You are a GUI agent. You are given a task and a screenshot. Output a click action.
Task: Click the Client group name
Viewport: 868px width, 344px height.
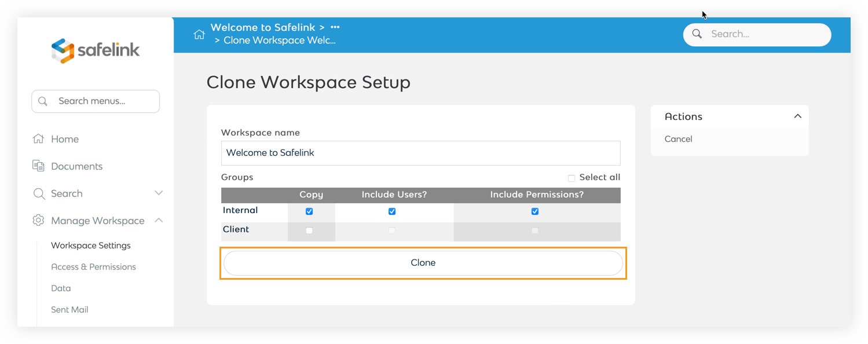coord(236,229)
